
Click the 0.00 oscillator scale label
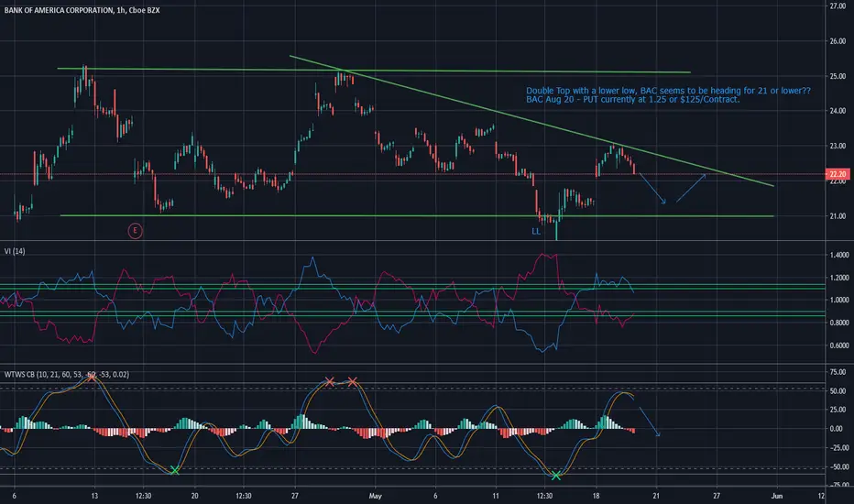pos(838,429)
